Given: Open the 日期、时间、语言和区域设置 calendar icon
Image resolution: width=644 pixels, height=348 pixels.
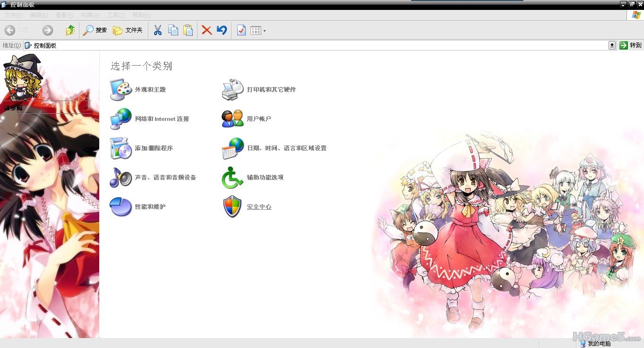Looking at the screenshot, I should coord(232,148).
